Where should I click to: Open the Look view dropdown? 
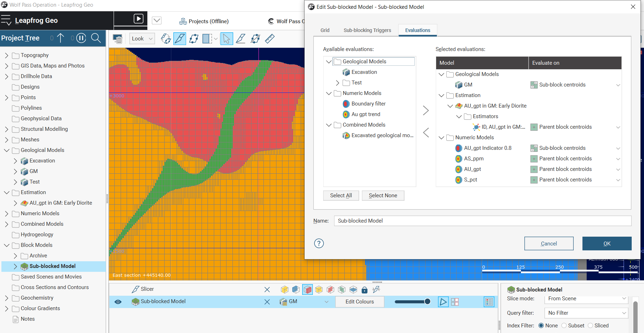click(142, 39)
